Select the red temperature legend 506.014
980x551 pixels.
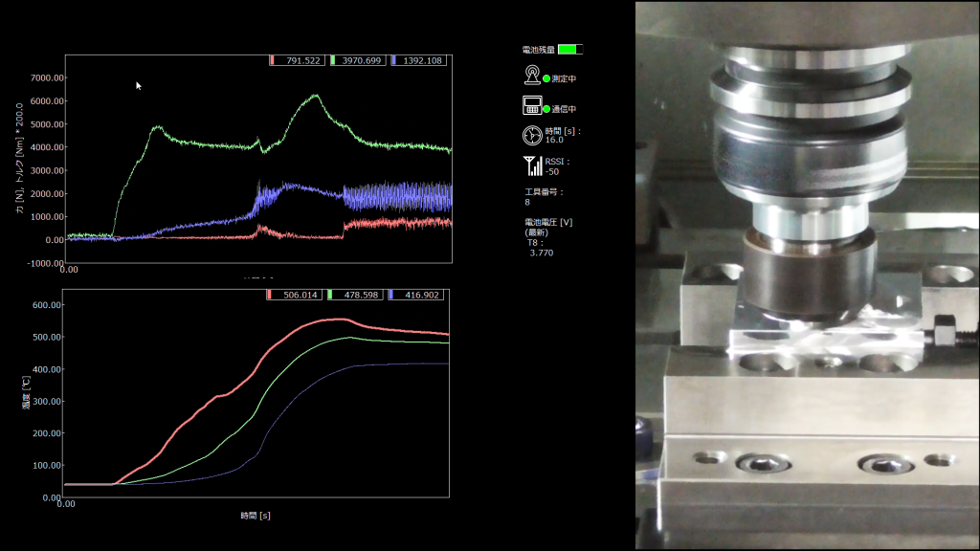pos(295,296)
